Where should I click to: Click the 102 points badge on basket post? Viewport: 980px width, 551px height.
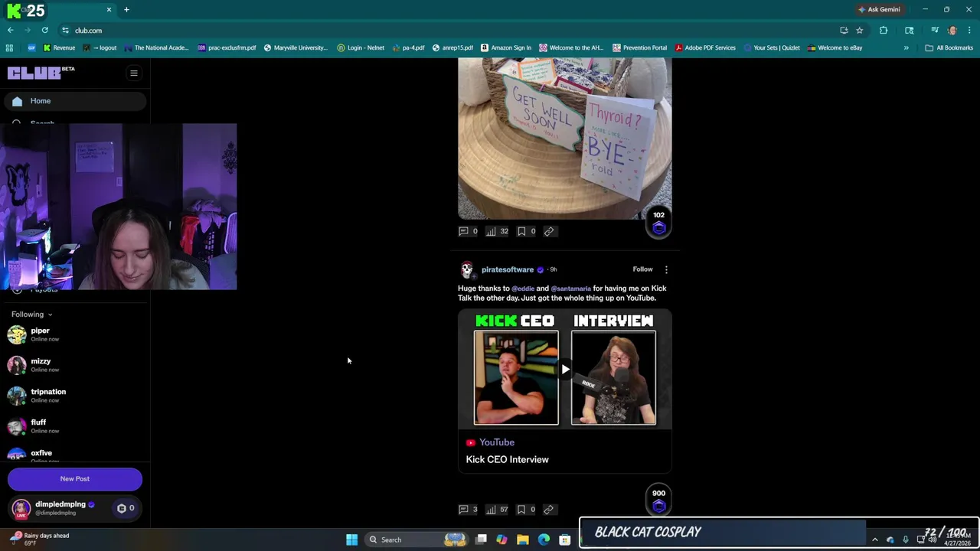(658, 223)
